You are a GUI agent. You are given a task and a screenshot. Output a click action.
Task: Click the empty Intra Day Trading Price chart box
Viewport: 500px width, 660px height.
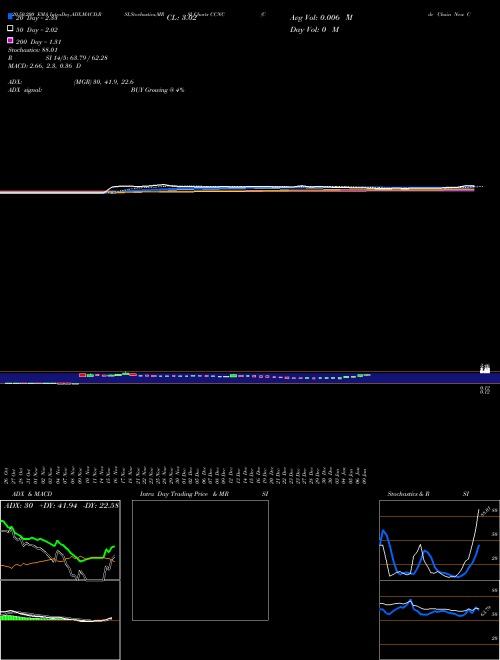click(x=200, y=560)
